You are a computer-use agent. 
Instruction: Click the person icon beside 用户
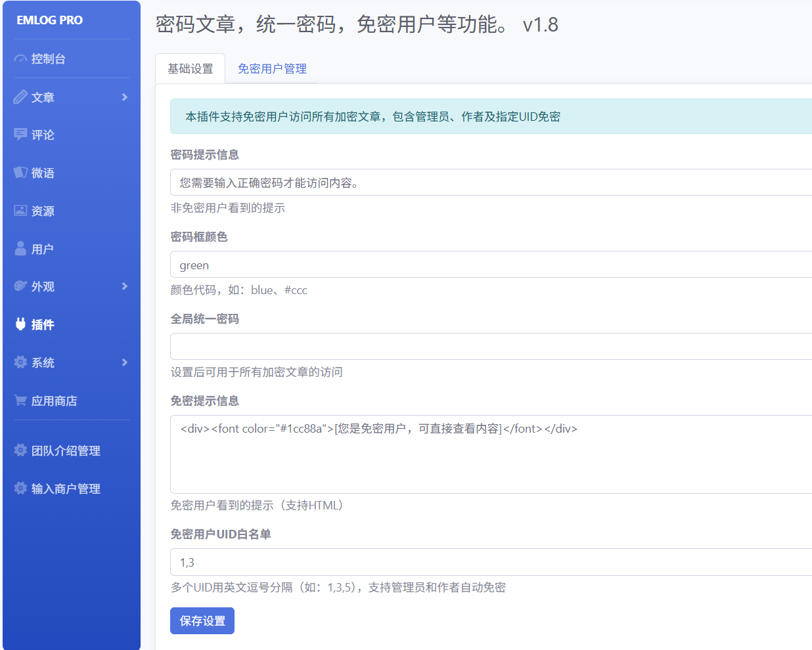pyautogui.click(x=20, y=249)
